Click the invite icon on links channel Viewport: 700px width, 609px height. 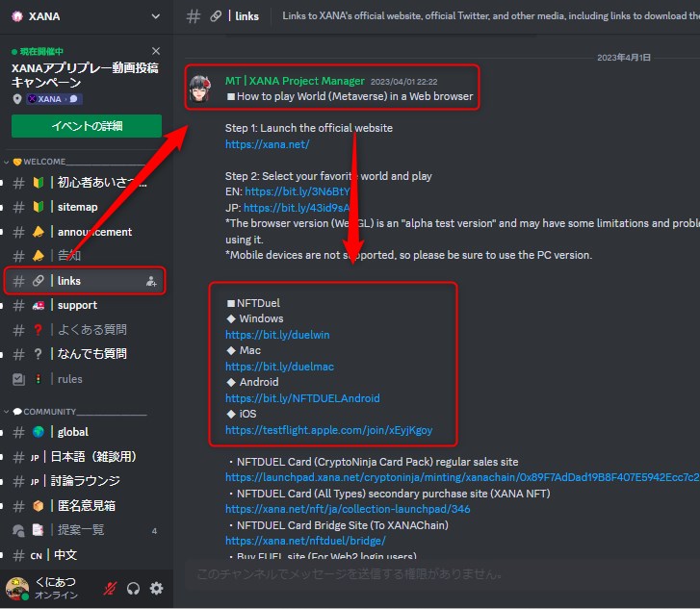(x=151, y=281)
